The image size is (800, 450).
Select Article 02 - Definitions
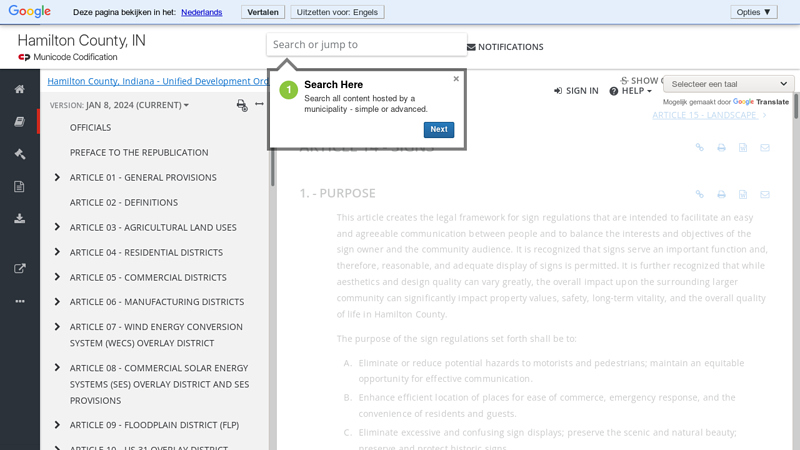coord(124,203)
